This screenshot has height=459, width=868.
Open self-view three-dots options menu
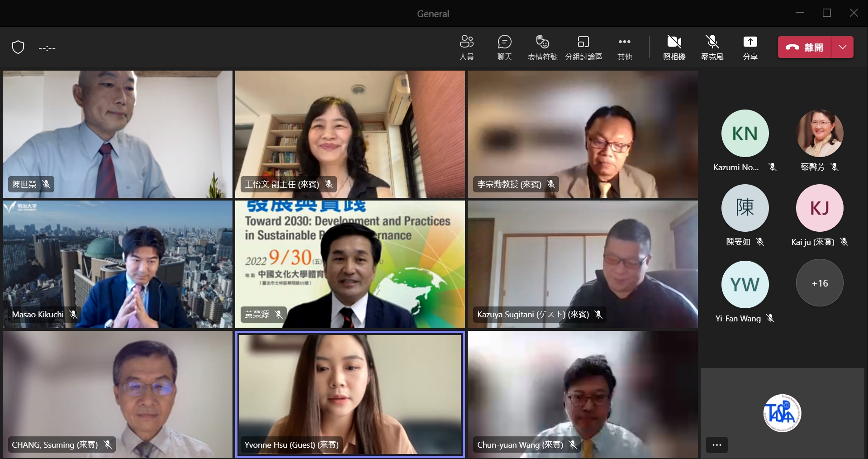point(717,445)
